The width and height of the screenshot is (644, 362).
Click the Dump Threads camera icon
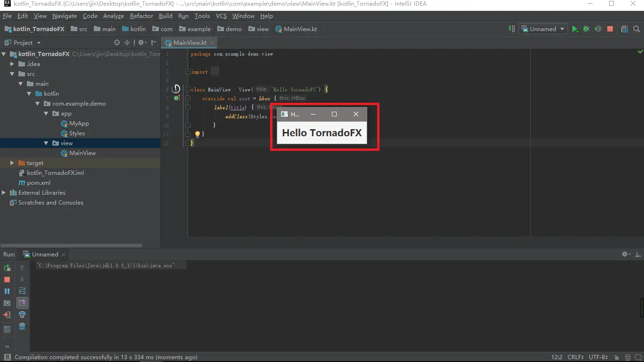7,303
